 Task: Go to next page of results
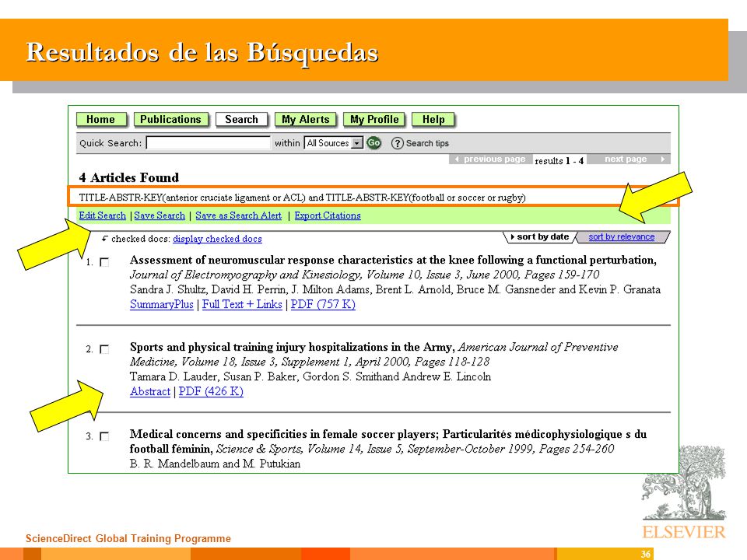click(x=629, y=159)
